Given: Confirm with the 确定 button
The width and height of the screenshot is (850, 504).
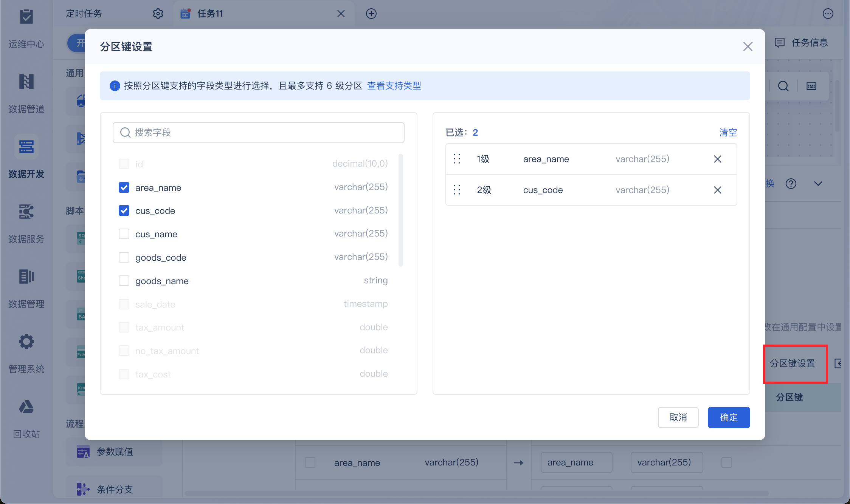Looking at the screenshot, I should 729,417.
